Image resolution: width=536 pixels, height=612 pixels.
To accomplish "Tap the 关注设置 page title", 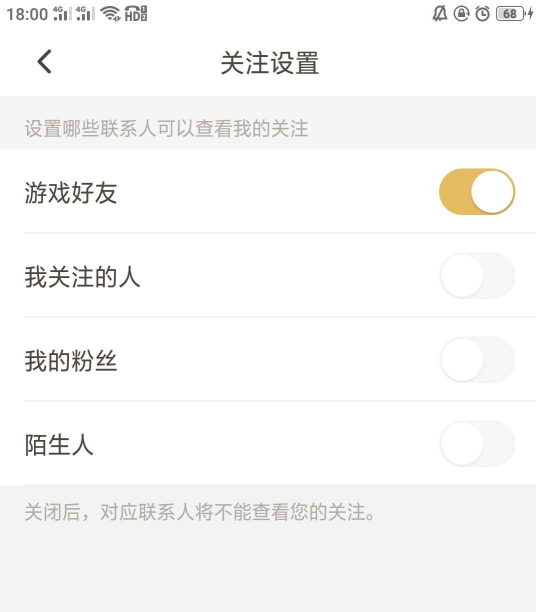I will (270, 62).
